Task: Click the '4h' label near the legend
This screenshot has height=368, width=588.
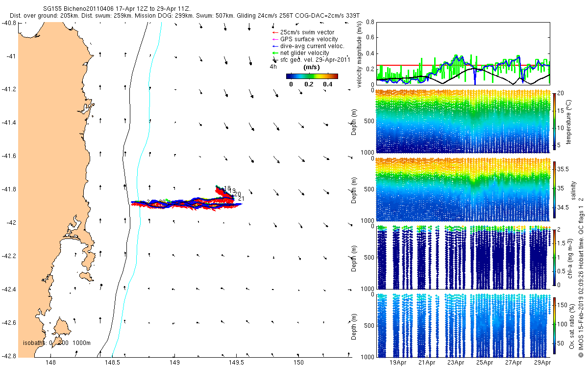Action: click(x=273, y=66)
